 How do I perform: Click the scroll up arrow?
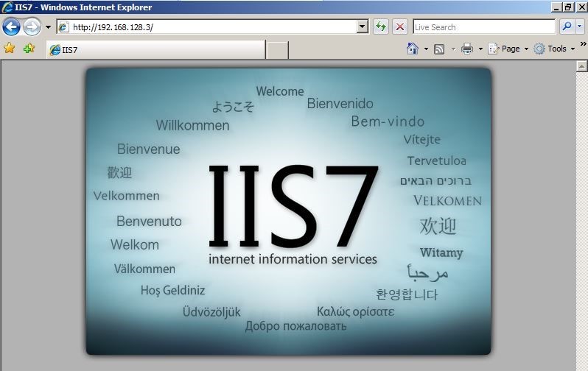(581, 66)
